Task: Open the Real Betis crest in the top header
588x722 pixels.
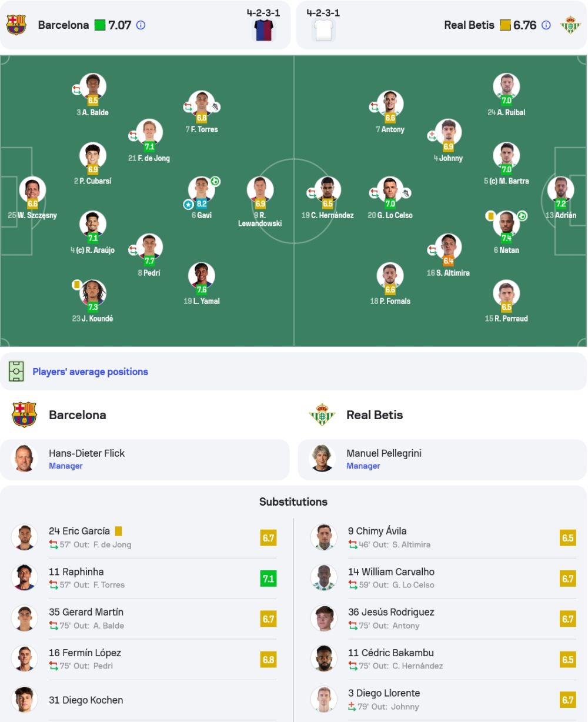Action: click(570, 25)
